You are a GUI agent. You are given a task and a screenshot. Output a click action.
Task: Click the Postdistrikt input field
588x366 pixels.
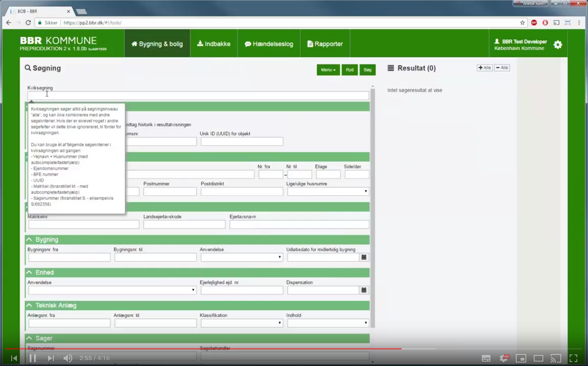click(242, 191)
